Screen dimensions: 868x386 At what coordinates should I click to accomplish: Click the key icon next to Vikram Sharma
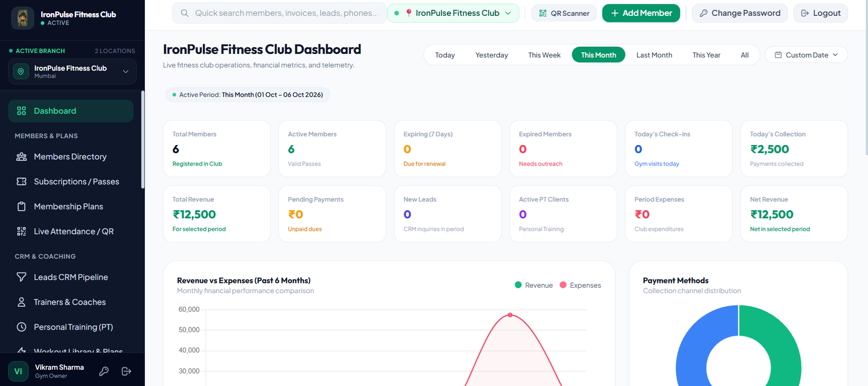point(104,371)
